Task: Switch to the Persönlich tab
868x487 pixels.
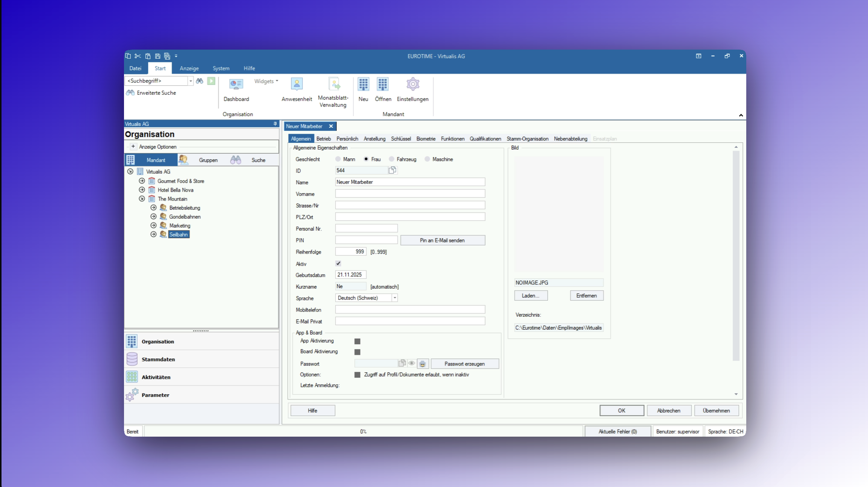Action: coord(347,139)
